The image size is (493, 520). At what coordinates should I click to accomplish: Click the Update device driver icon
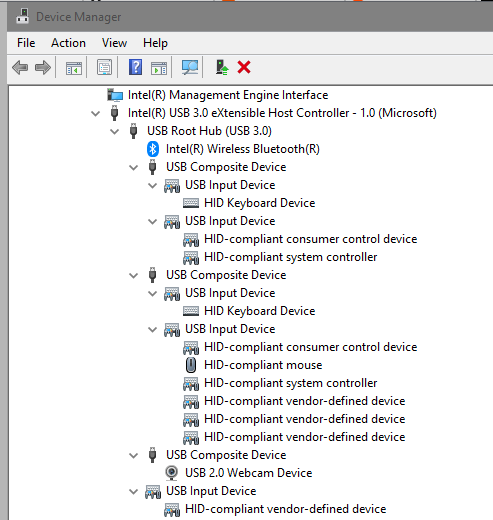tap(222, 67)
